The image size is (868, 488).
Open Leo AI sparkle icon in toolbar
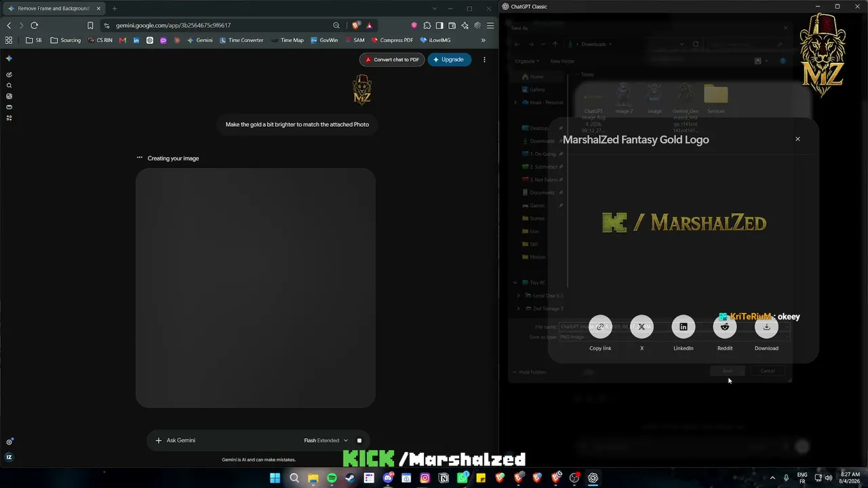pos(465,25)
